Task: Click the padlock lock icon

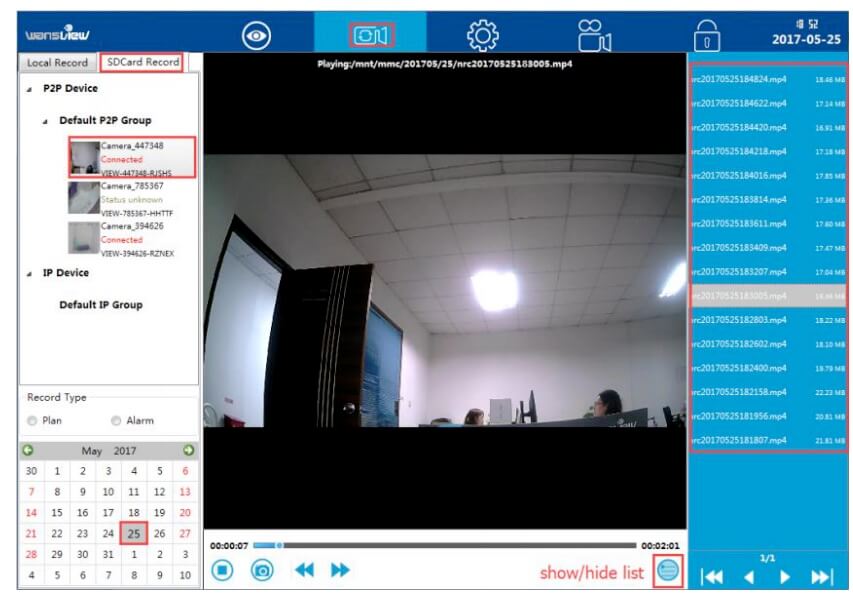Action: 707,35
